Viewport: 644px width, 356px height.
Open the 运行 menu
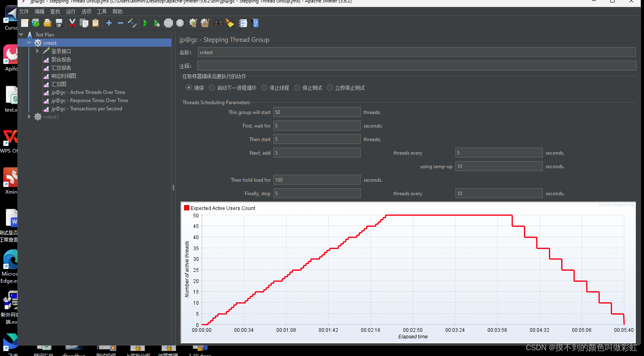point(71,11)
